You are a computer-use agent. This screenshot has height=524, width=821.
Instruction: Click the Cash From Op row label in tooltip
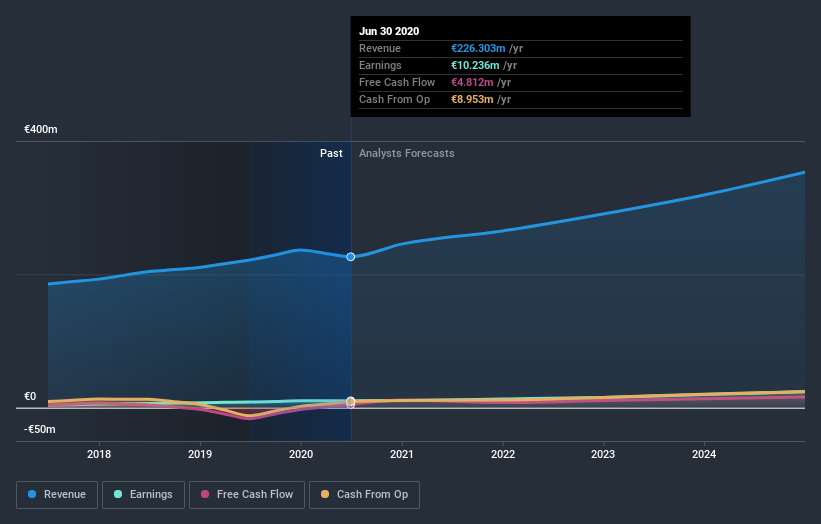point(395,99)
